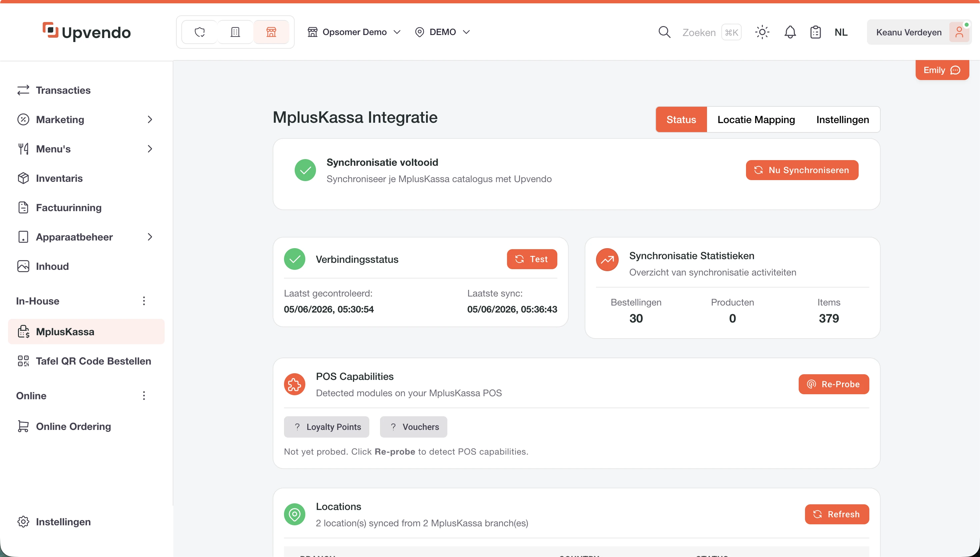Click the Online Ordering cart icon

tap(23, 427)
